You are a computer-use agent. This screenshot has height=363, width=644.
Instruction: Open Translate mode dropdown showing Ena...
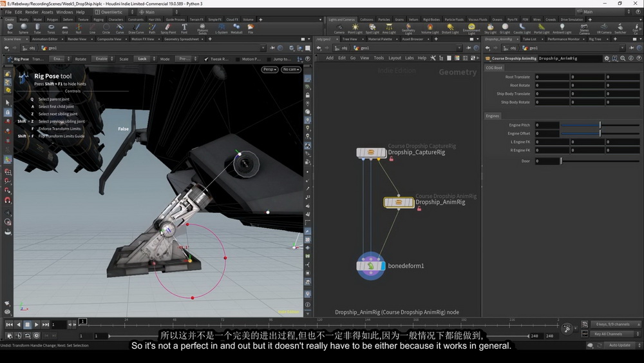[x=61, y=59]
